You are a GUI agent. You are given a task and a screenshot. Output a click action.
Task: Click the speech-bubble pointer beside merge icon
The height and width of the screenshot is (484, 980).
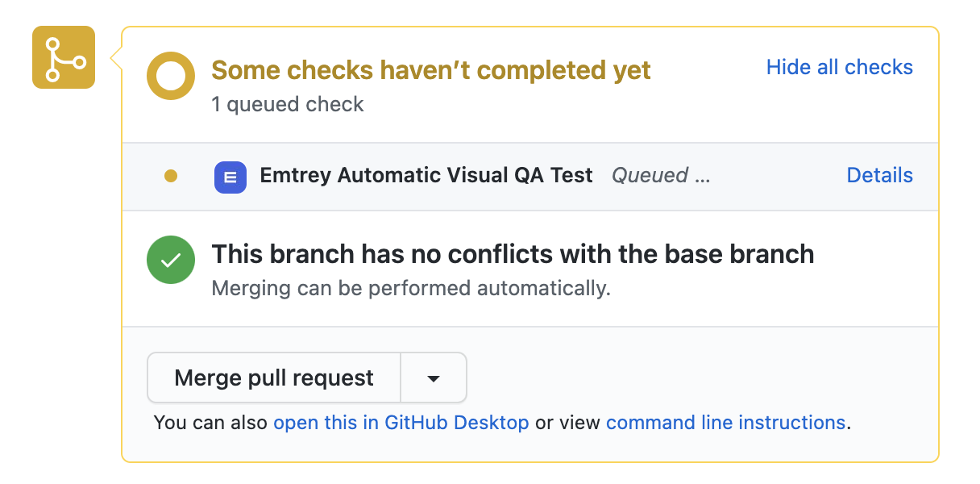[x=116, y=57]
